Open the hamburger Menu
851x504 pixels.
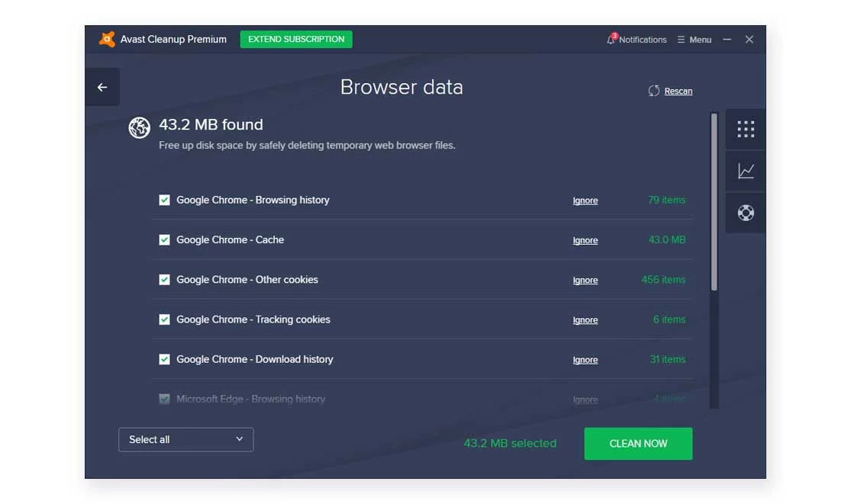(694, 40)
